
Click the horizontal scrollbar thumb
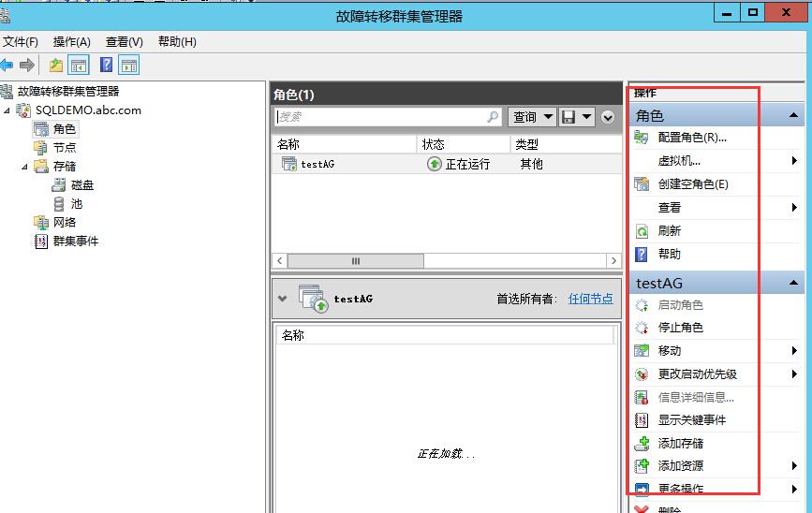[356, 260]
